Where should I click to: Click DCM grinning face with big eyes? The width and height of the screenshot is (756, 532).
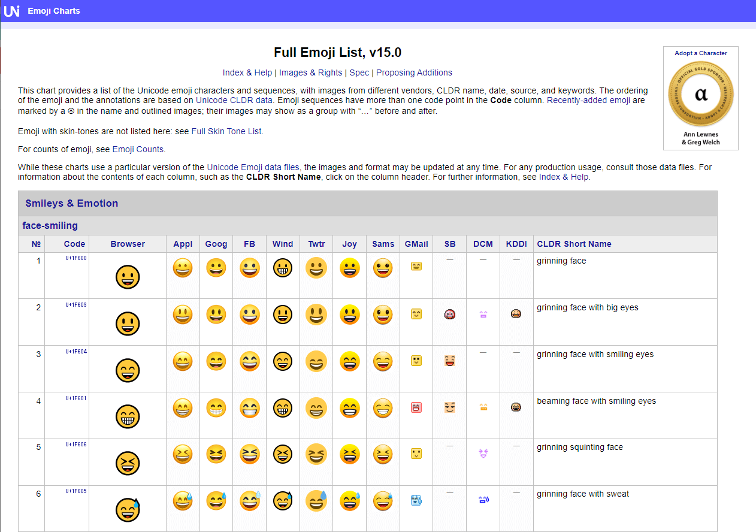click(483, 314)
